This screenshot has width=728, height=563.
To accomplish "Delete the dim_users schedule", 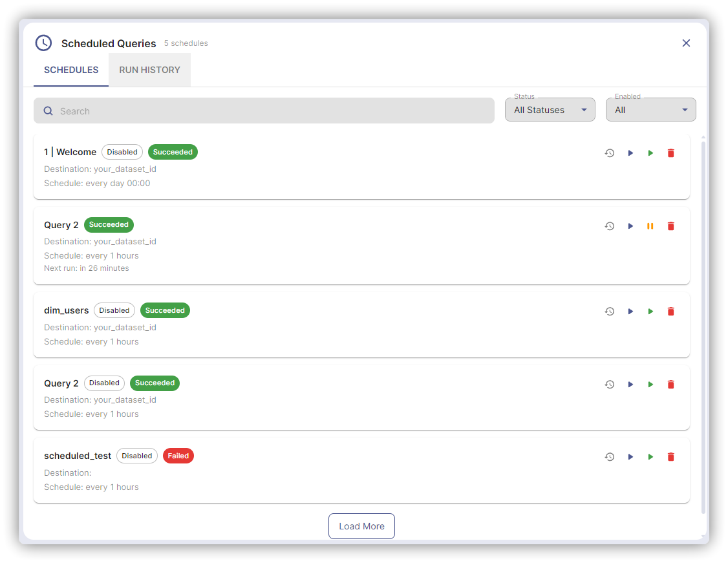I will [670, 312].
